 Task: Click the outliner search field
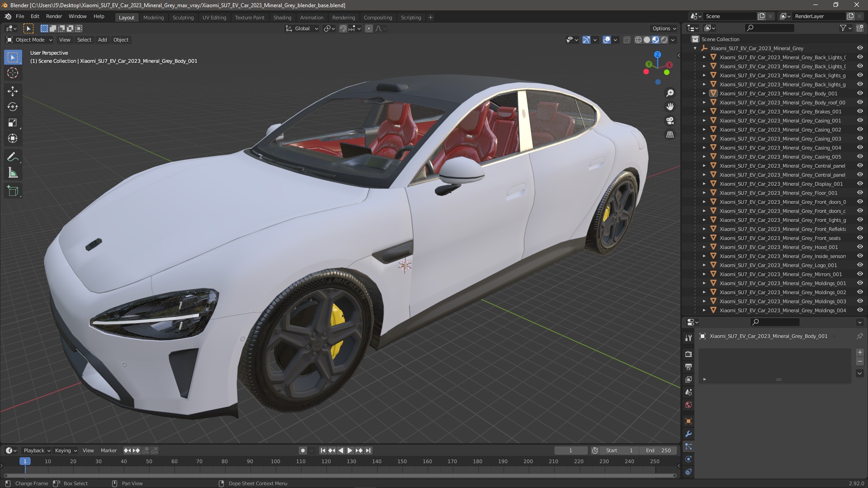769,28
